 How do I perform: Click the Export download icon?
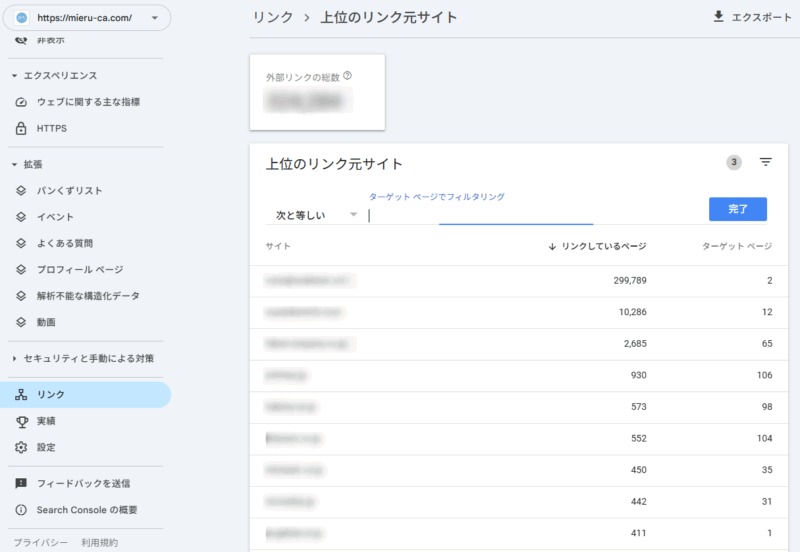tap(718, 17)
